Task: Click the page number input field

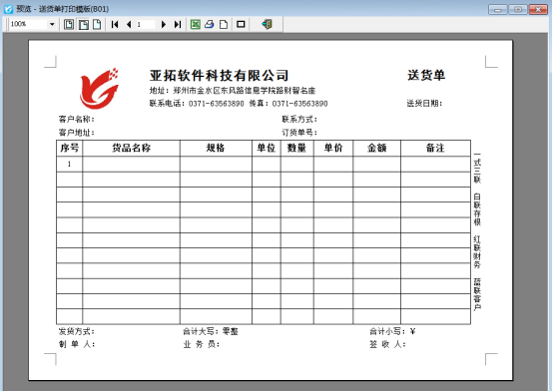Action: [146, 24]
